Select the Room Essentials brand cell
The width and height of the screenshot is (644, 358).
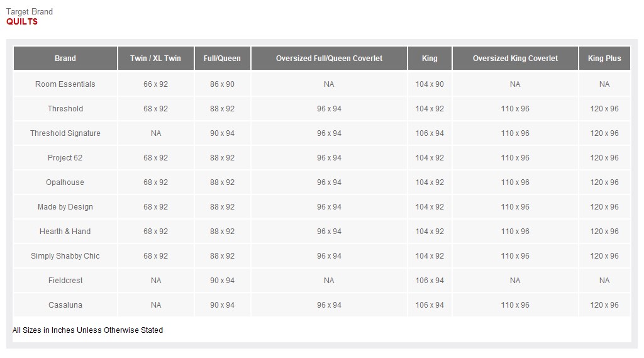65,84
